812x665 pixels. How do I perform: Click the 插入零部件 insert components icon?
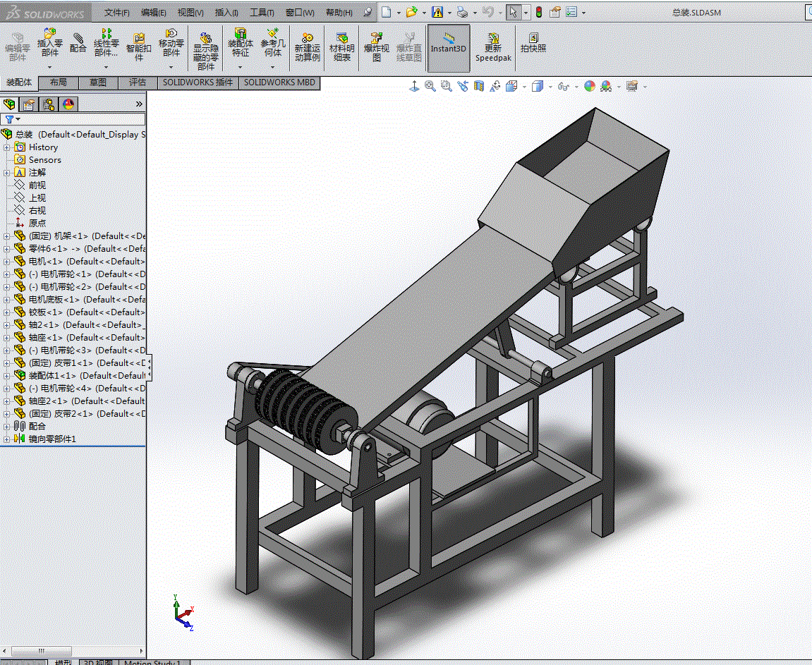point(49,43)
